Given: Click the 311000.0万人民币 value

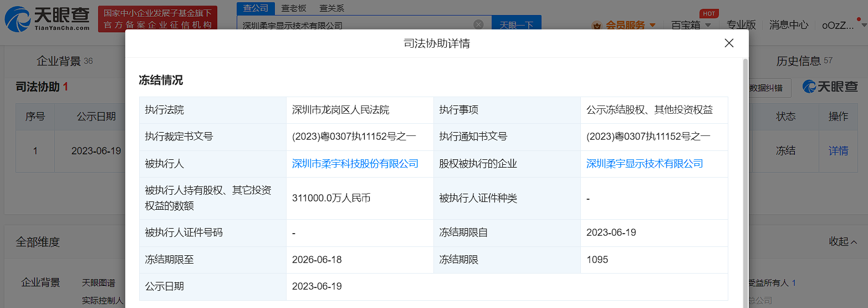Looking at the screenshot, I should [331, 198].
